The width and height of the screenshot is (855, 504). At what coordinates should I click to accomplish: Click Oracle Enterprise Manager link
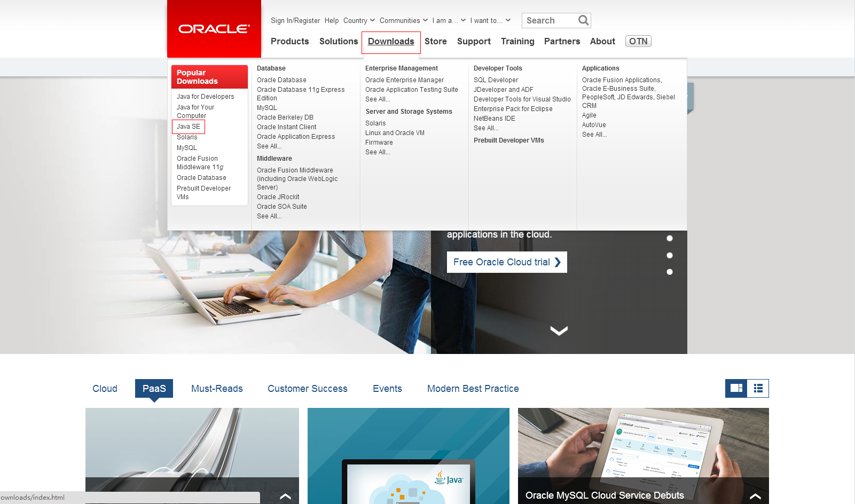pos(405,80)
